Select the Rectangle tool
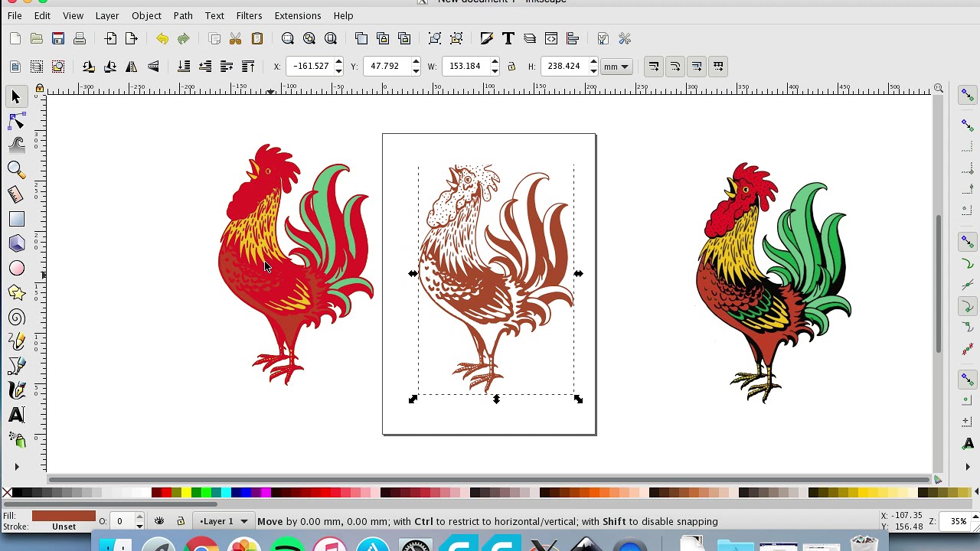Screen dimensions: 980x551 pos(16,220)
